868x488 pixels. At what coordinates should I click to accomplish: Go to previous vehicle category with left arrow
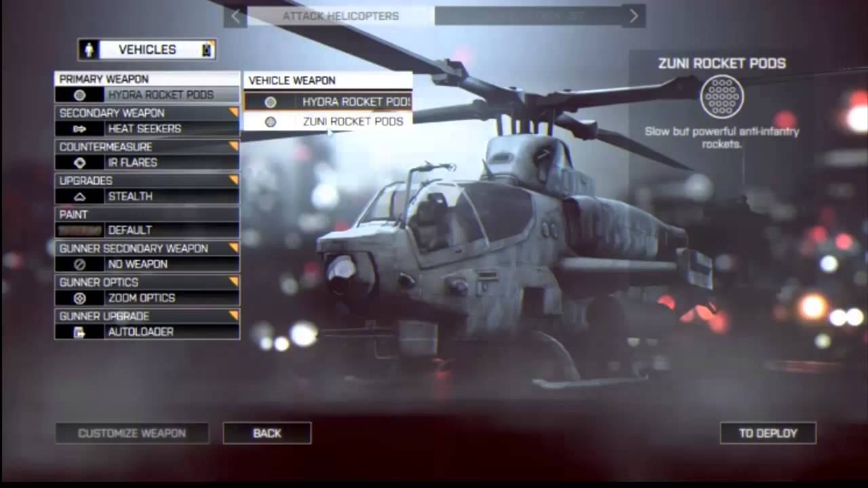235,16
